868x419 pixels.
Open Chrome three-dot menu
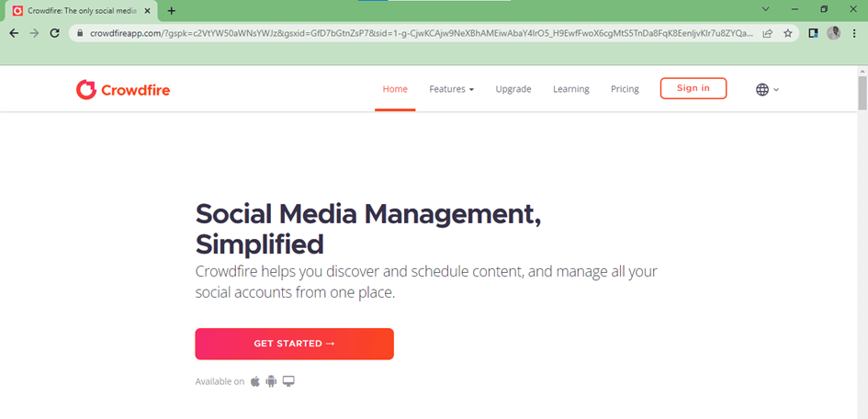854,33
